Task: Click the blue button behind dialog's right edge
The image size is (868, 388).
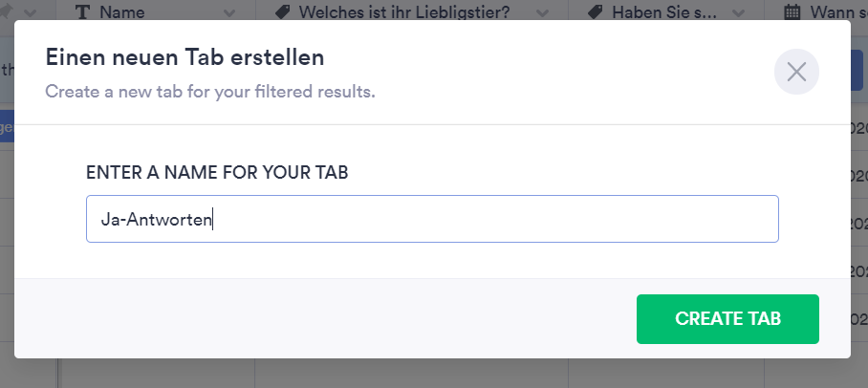Action: pyautogui.click(x=857, y=72)
